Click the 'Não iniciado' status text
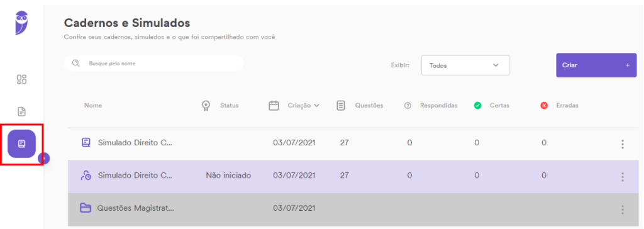Image resolution: width=644 pixels, height=229 pixels. [228, 176]
